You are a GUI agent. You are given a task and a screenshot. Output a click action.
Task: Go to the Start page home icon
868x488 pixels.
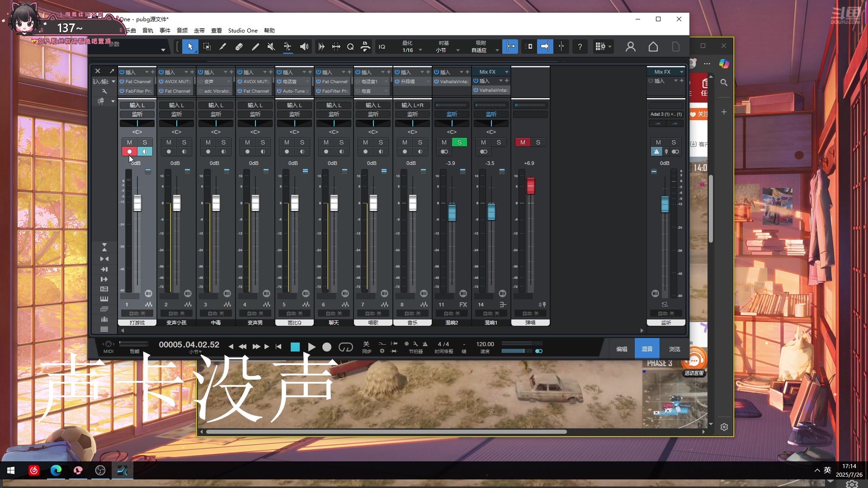(653, 47)
